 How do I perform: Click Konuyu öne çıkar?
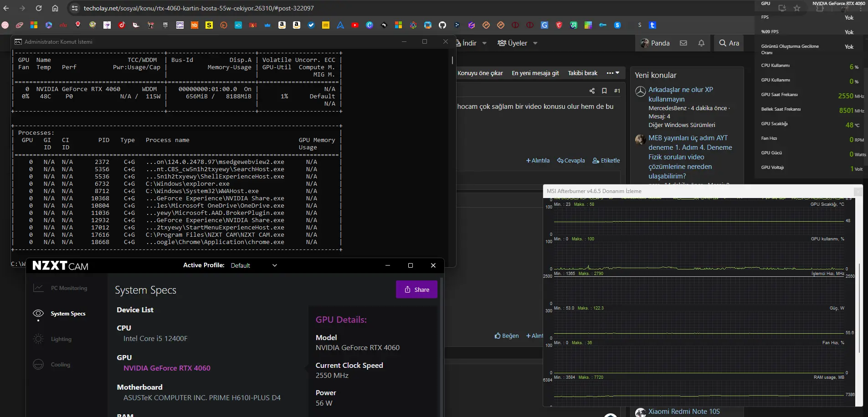click(480, 73)
